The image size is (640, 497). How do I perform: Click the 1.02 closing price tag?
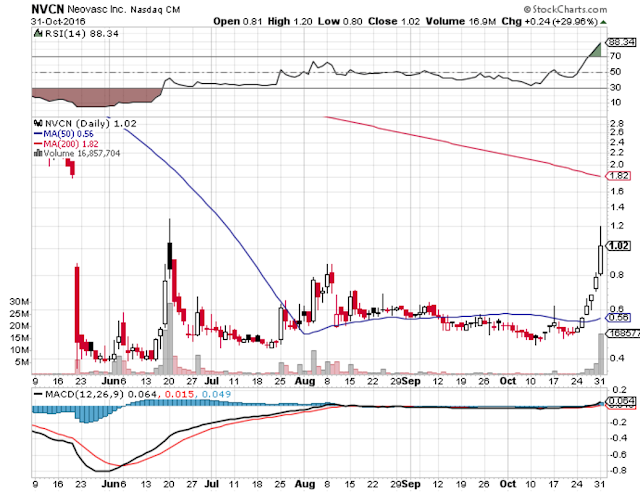618,246
